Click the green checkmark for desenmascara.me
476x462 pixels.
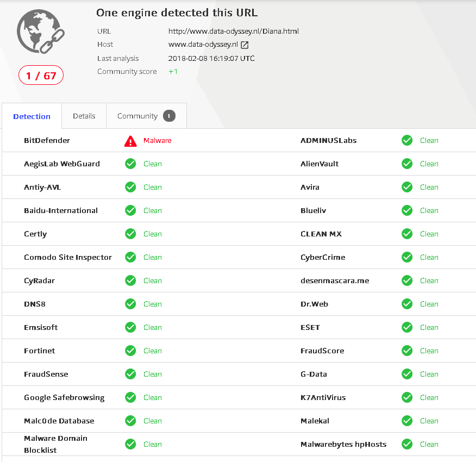click(x=407, y=280)
